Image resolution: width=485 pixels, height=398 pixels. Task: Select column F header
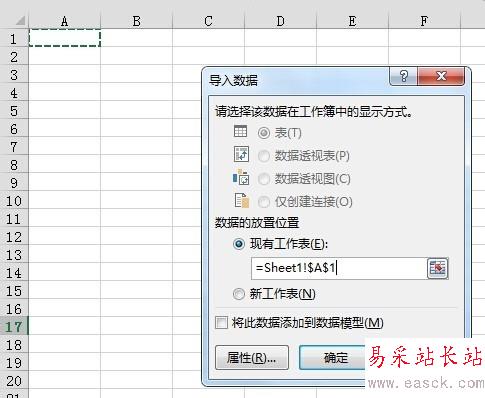pos(424,21)
